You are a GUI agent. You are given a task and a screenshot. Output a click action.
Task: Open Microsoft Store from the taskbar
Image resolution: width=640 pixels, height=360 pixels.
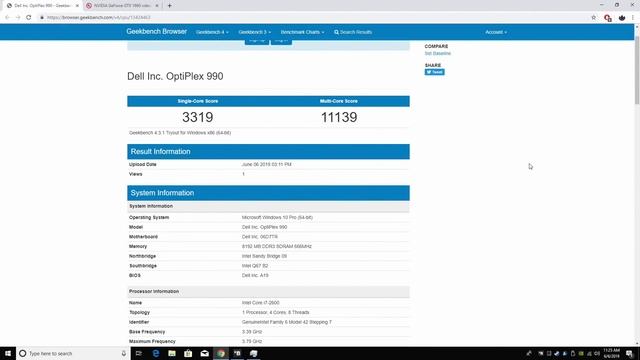pos(188,353)
